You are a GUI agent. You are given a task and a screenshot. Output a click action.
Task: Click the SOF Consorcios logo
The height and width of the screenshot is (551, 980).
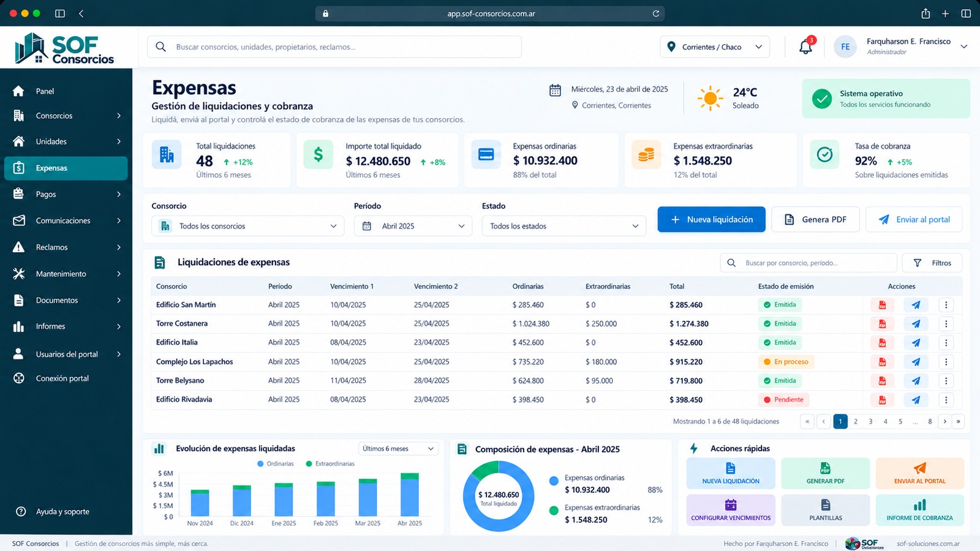coord(65,48)
